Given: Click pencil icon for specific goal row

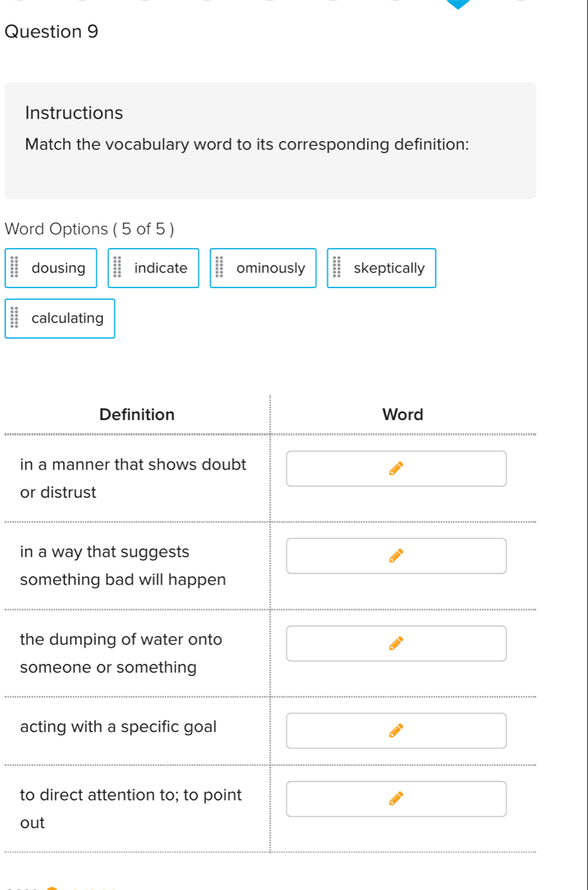Looking at the screenshot, I should [x=396, y=730].
